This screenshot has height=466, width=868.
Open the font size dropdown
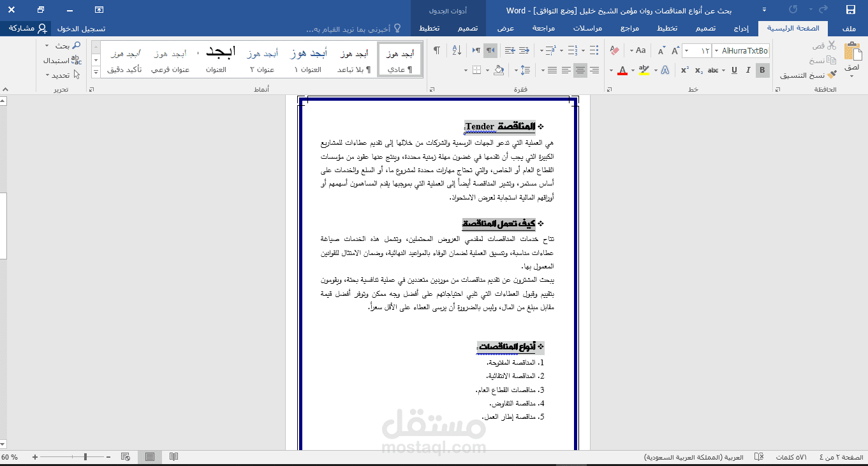(686, 50)
